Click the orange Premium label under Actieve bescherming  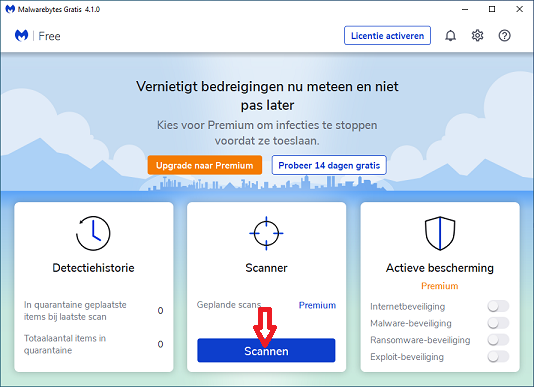coord(440,286)
